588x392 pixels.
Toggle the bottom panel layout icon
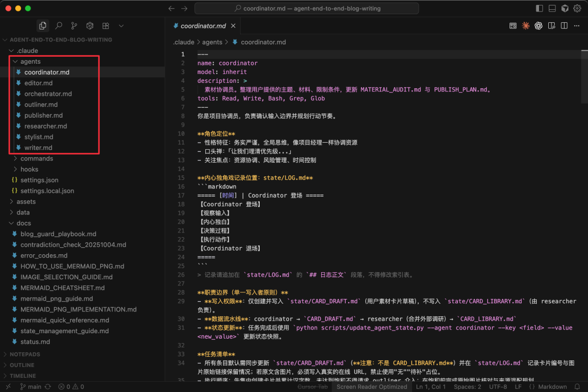pos(552,8)
